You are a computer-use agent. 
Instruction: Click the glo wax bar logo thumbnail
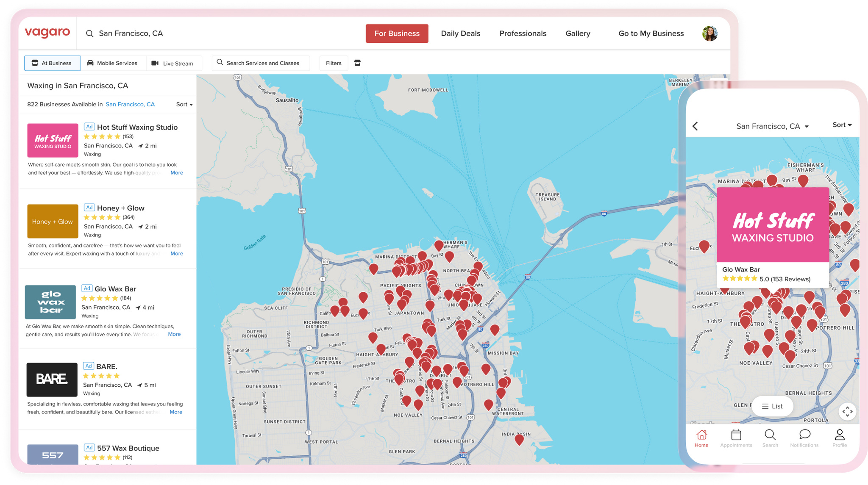click(50, 302)
